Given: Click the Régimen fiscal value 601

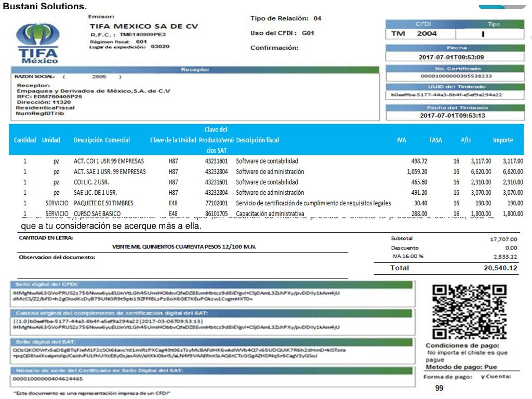Looking at the screenshot, I should (x=141, y=42).
